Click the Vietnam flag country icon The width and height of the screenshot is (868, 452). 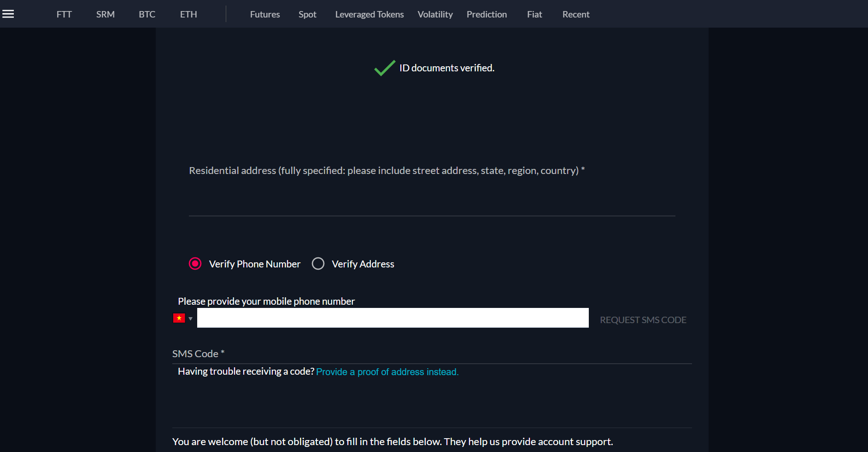[179, 318]
